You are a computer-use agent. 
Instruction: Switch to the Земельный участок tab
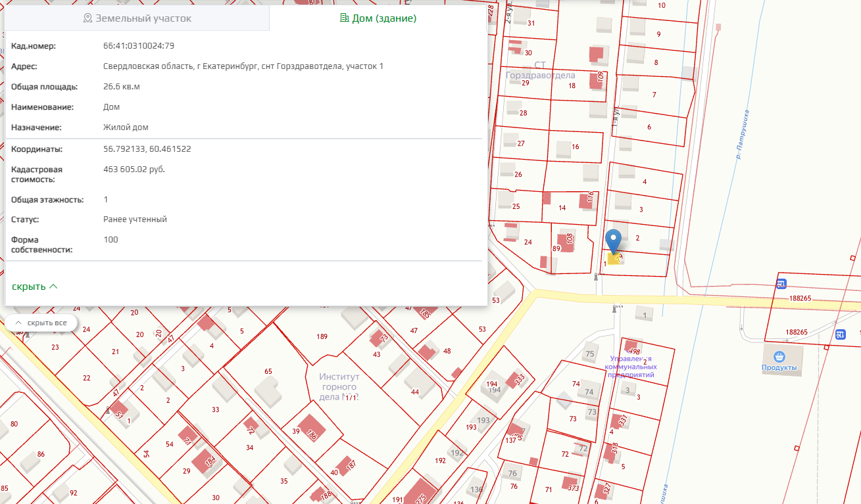pos(137,18)
